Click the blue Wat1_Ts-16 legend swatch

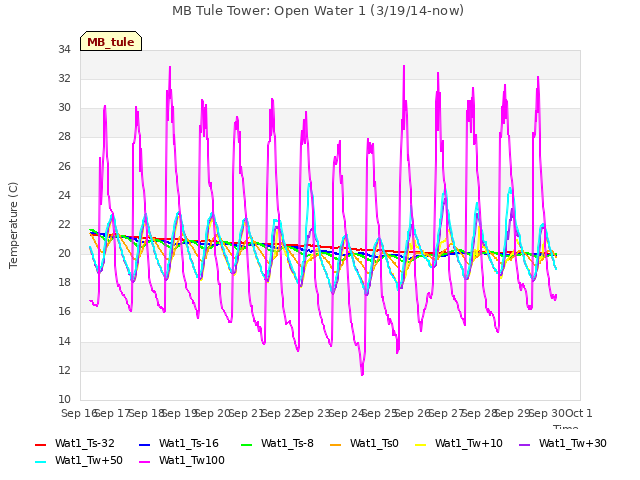[x=144, y=444]
